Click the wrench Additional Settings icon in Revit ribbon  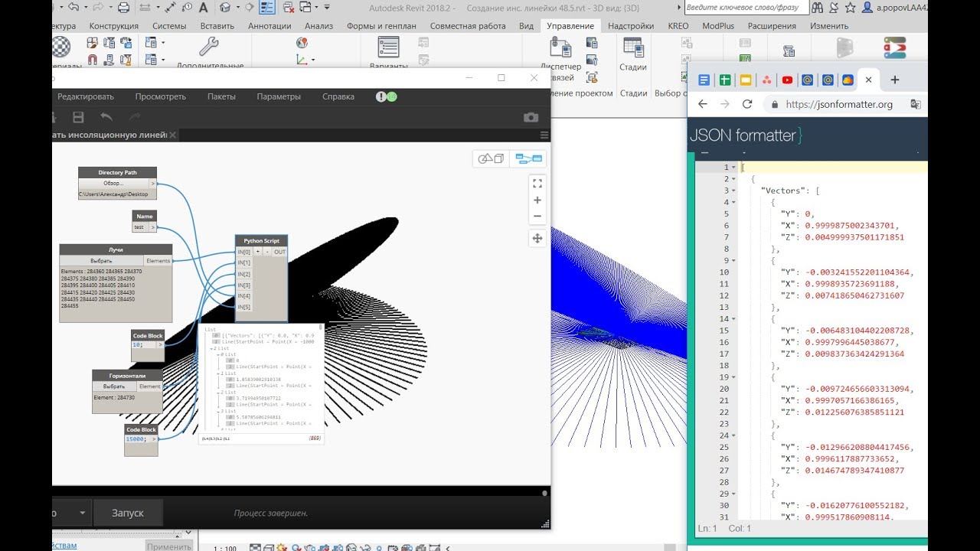(x=208, y=47)
